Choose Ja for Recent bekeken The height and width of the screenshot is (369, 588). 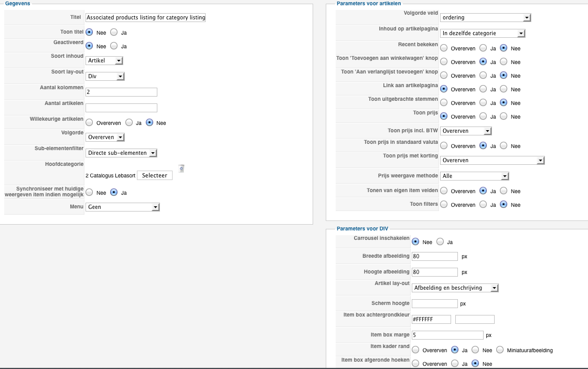point(482,48)
